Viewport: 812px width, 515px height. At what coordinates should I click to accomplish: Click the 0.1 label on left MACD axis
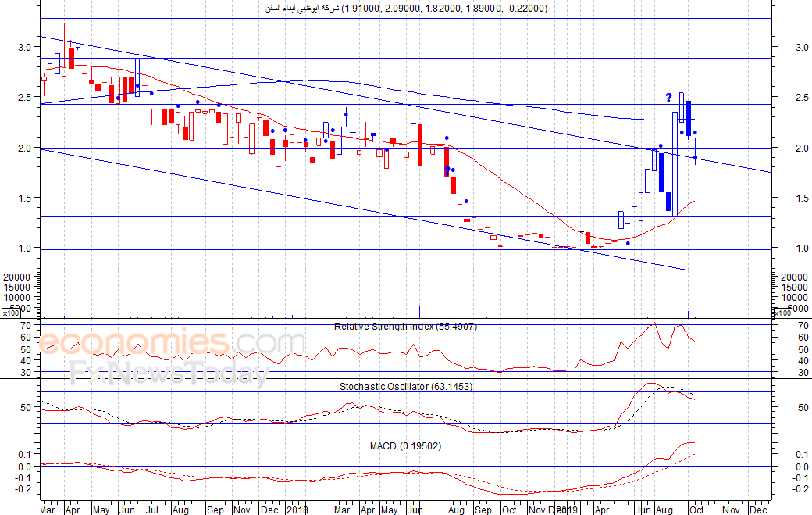click(x=25, y=454)
